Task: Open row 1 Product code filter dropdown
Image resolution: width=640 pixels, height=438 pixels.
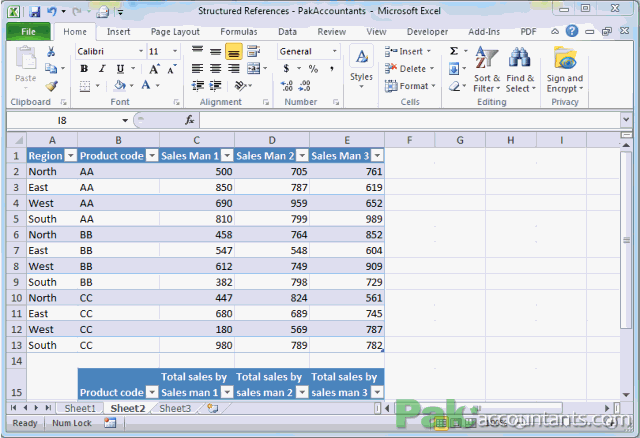Action: [152, 156]
